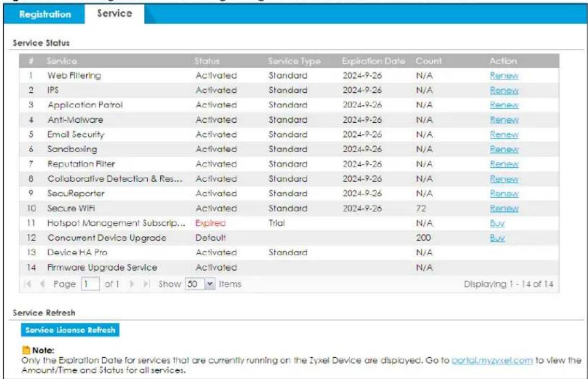This screenshot has width=588, height=379.
Task: Select the Anti-Malware service name
Action: tap(75, 120)
